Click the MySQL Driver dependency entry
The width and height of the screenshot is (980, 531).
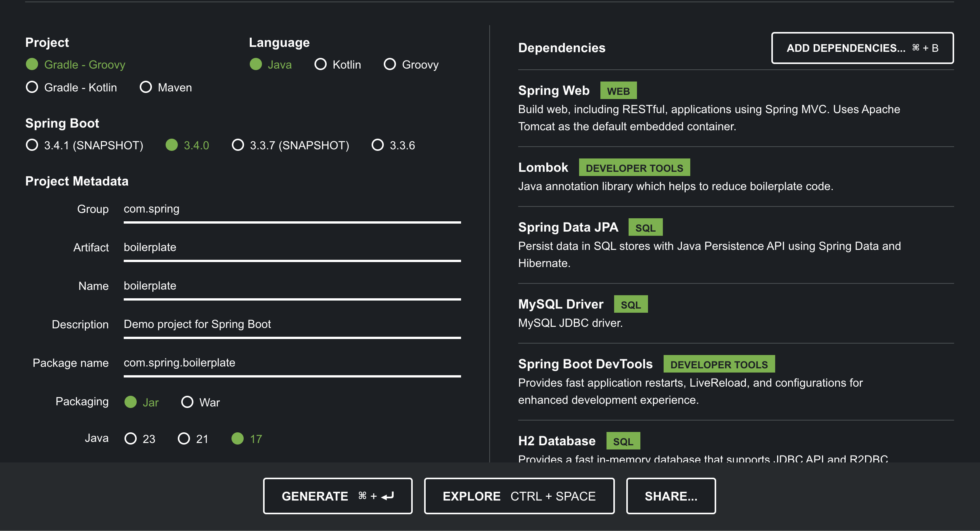561,304
